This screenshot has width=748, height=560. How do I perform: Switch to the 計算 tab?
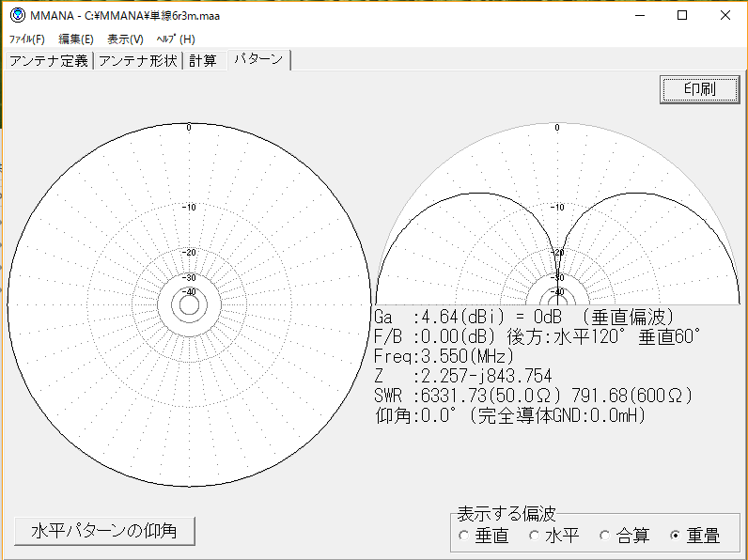(203, 60)
